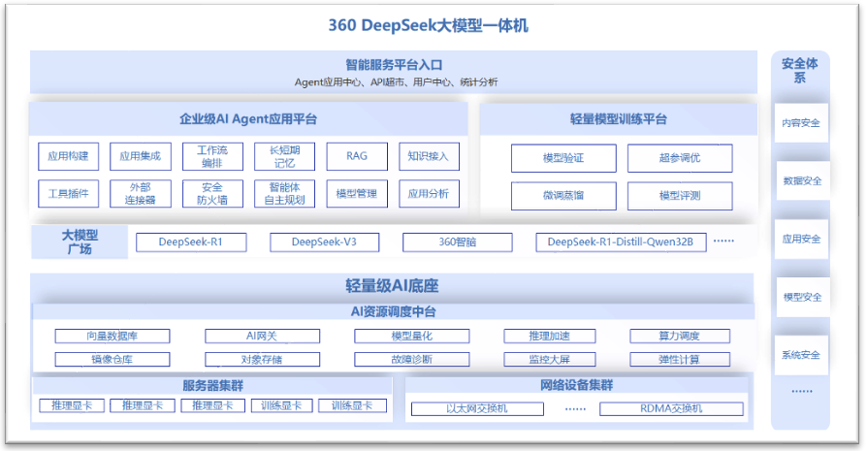The image size is (868, 451).
Task: Select the 对象存储 box
Action: pos(262,360)
